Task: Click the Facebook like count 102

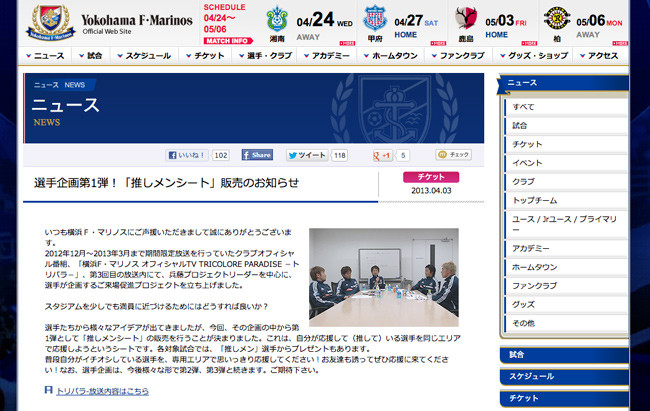Action: pos(221,156)
